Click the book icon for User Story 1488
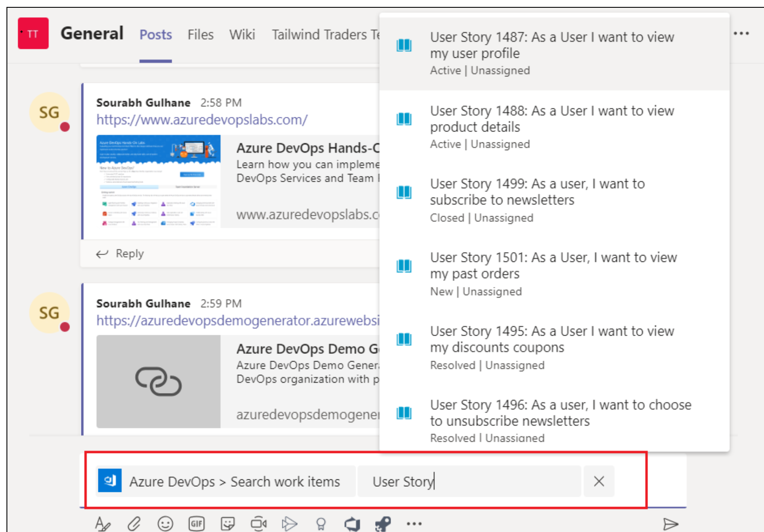The height and width of the screenshot is (532, 764). click(404, 119)
